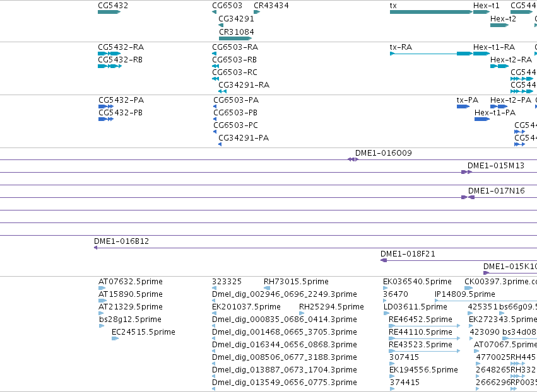Click EST AT15890.5prime
The height and width of the screenshot is (392, 537).
(x=102, y=301)
